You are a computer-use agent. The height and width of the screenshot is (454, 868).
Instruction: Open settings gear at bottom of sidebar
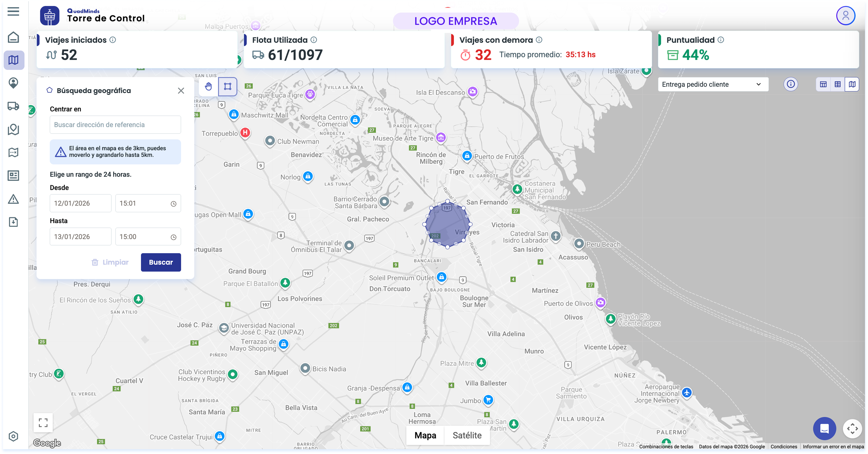[x=13, y=436]
